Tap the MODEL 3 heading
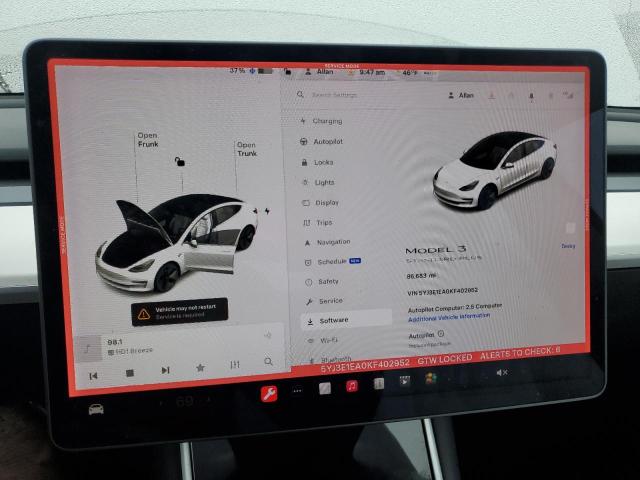Screen dimensions: 640x480 pos(436,249)
